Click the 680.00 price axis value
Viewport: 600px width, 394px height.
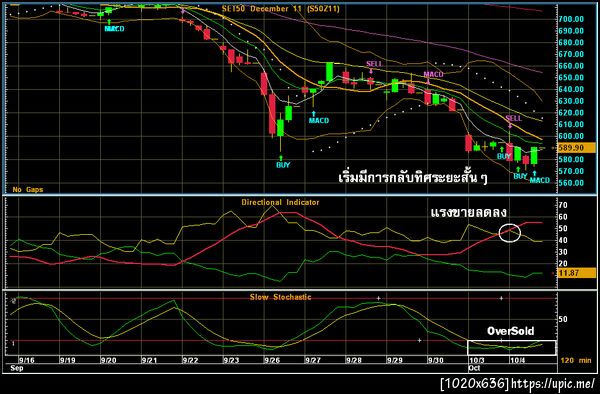point(571,42)
